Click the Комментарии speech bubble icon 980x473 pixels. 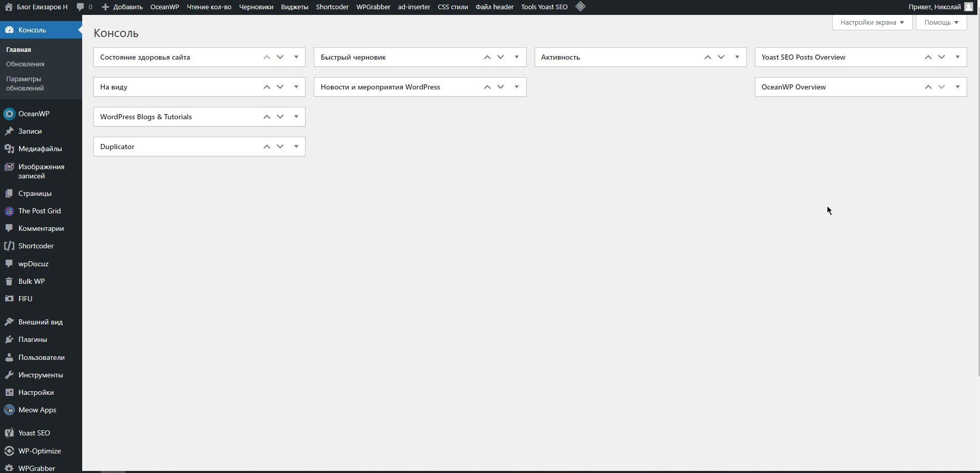tap(9, 228)
